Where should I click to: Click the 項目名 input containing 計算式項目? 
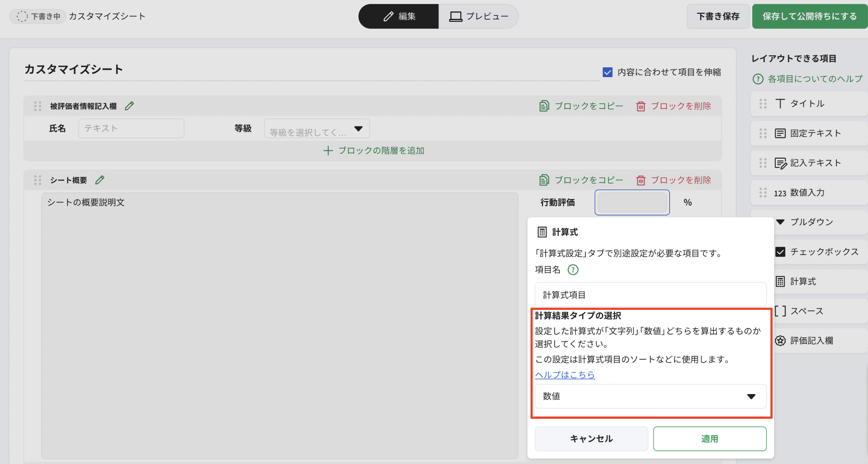[650, 295]
